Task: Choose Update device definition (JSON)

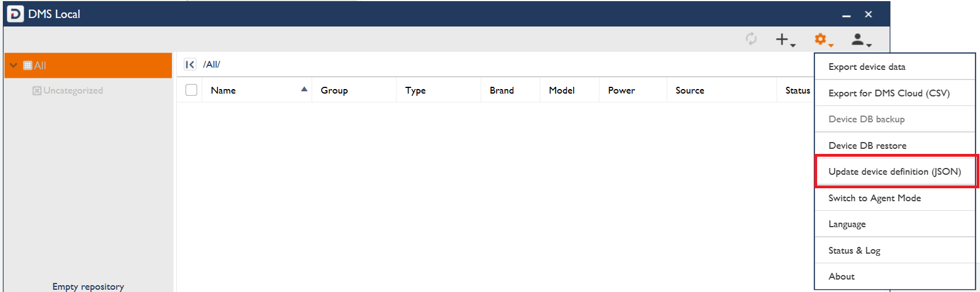Action: coord(894,171)
